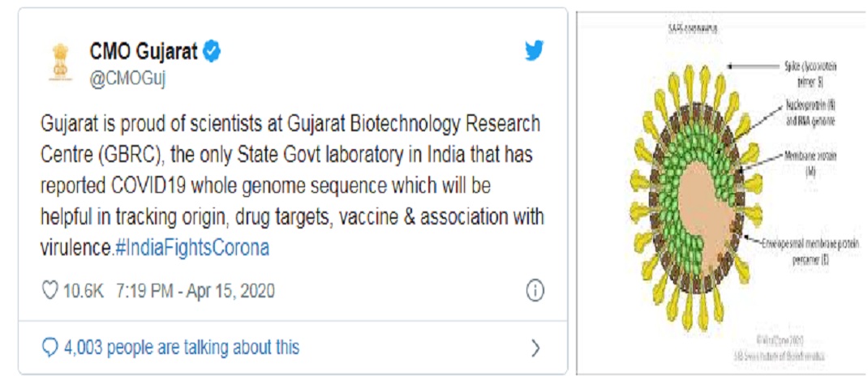Open tweet info circle icon

[535, 290]
